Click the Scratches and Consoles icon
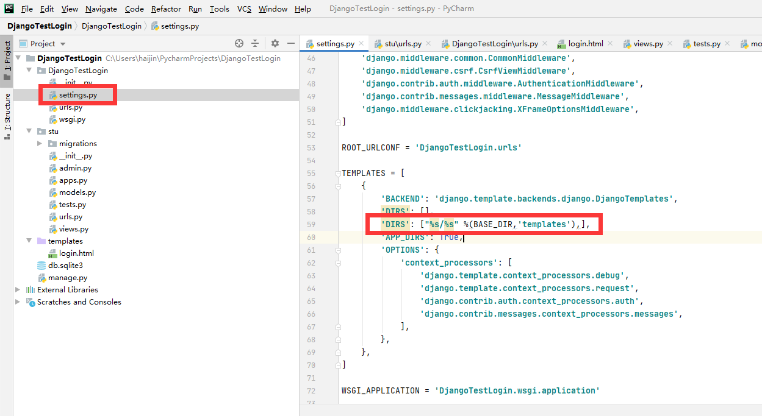The width and height of the screenshot is (762, 416). [31, 302]
